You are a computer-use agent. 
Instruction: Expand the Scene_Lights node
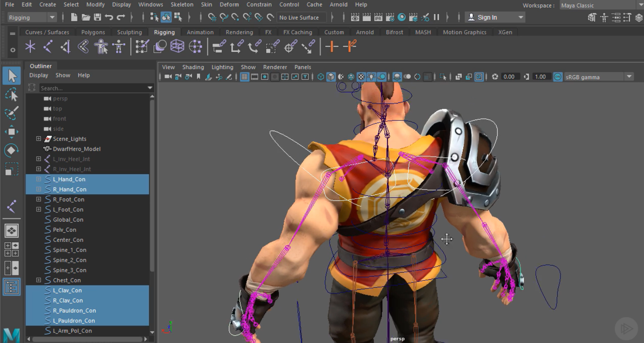39,139
